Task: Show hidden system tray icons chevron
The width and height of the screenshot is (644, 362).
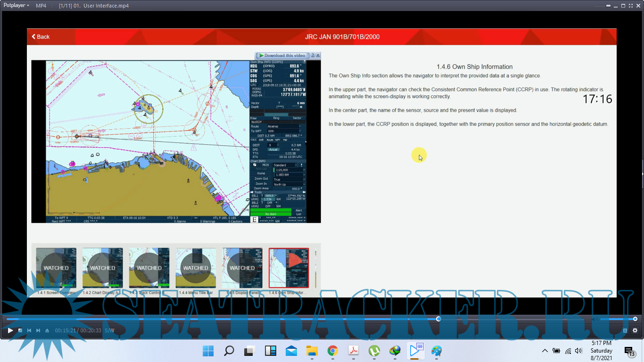Action: 545,351
